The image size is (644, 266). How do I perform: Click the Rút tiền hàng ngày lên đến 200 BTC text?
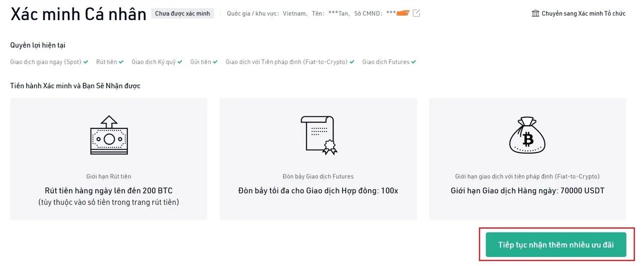click(109, 191)
